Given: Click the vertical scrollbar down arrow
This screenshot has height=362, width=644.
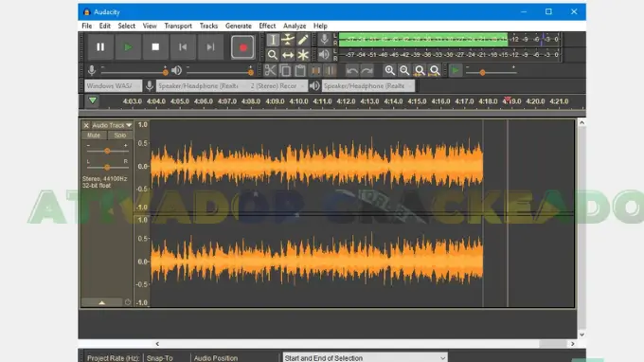Looking at the screenshot, I should (581, 335).
